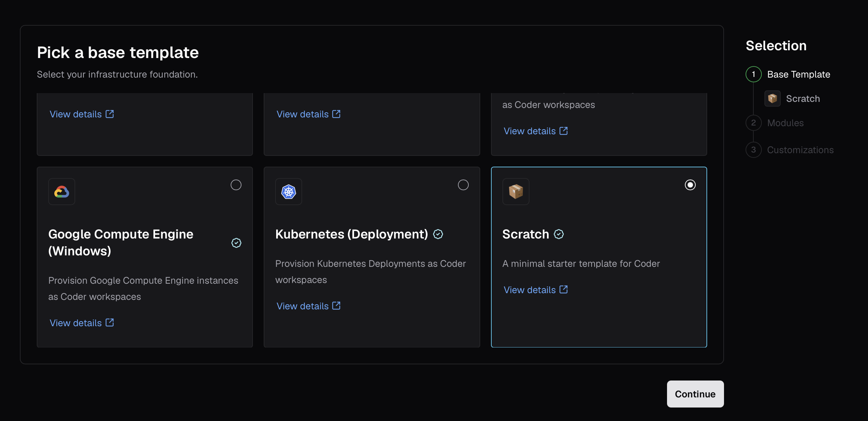
Task: Go to step 1 Base Template
Action: (788, 74)
